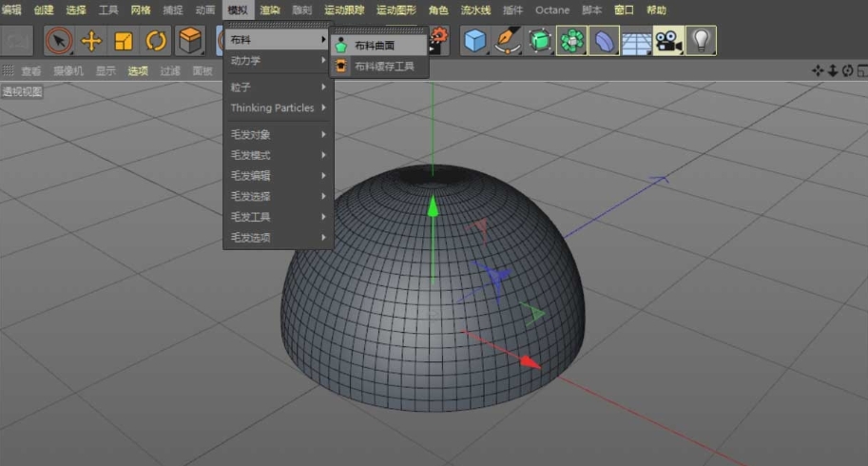Select the live selection arrow tool
The width and height of the screenshot is (868, 466).
coord(59,41)
